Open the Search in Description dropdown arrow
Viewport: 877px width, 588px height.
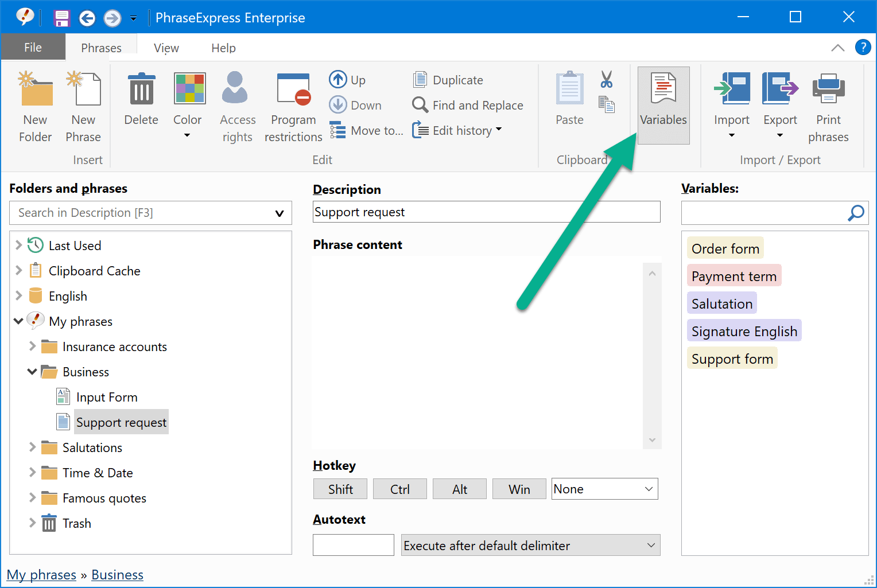pyautogui.click(x=280, y=213)
